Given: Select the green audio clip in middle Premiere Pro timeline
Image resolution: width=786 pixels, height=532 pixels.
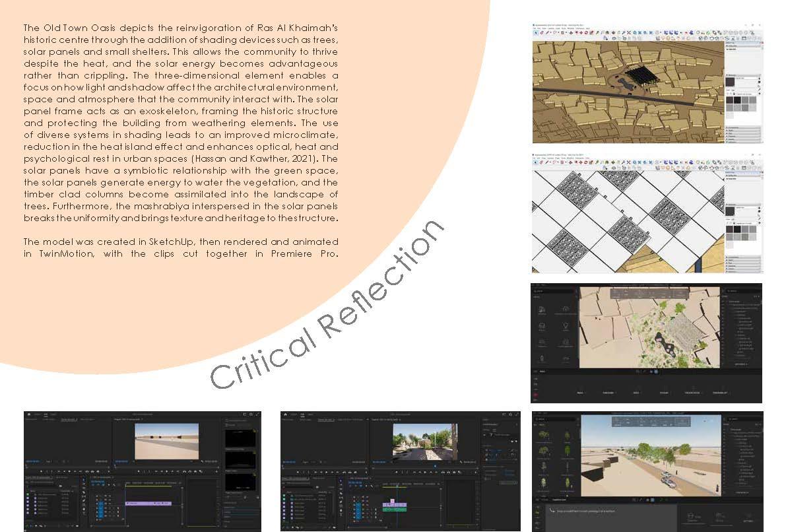Looking at the screenshot, I should tap(395, 510).
